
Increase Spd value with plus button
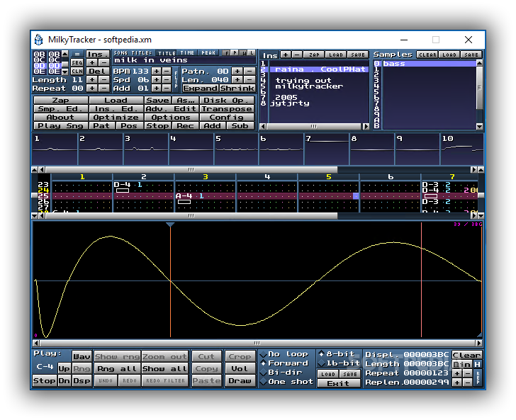pyautogui.click(x=157, y=79)
